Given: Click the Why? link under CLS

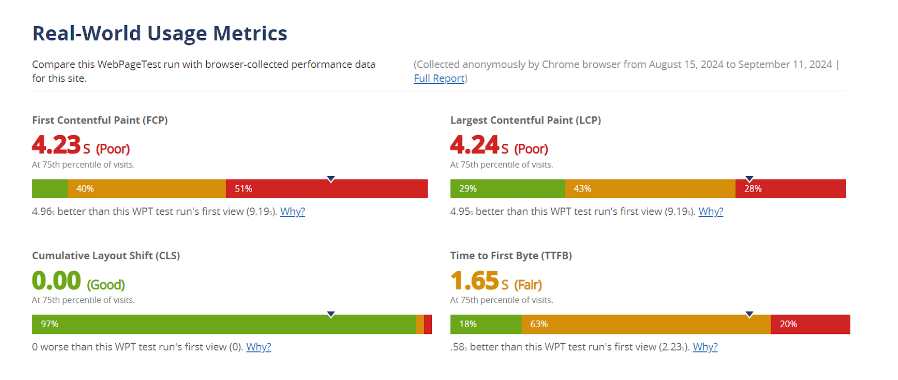Looking at the screenshot, I should tap(258, 347).
